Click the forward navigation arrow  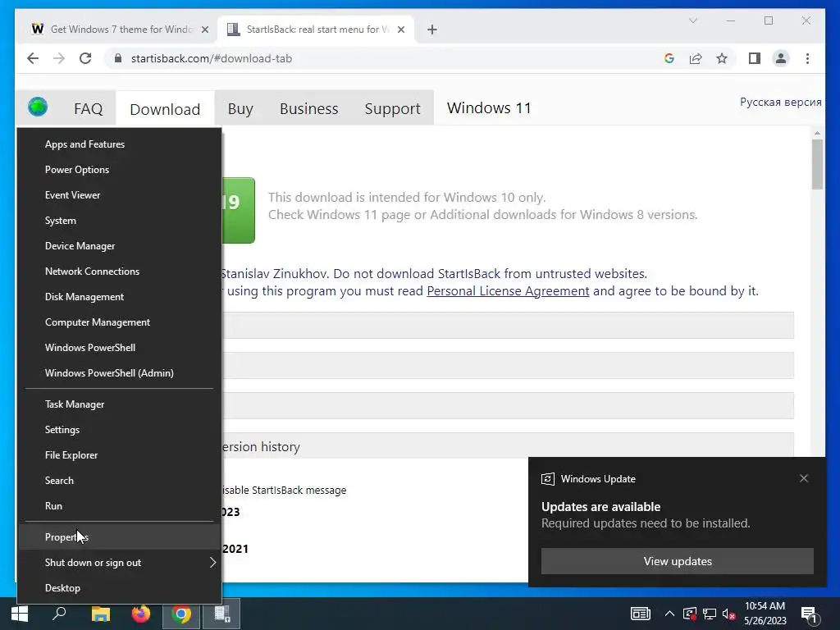pos(59,58)
